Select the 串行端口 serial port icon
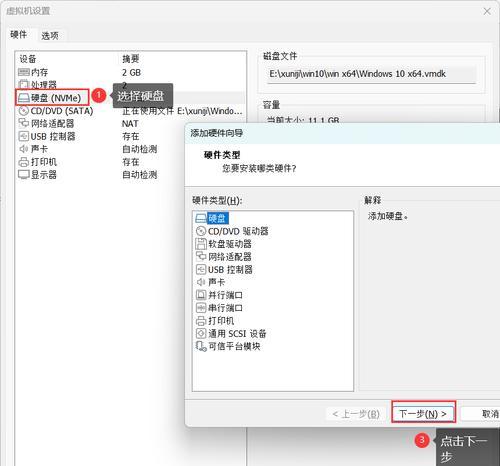Screen dimensions: 500x466 (201, 308)
